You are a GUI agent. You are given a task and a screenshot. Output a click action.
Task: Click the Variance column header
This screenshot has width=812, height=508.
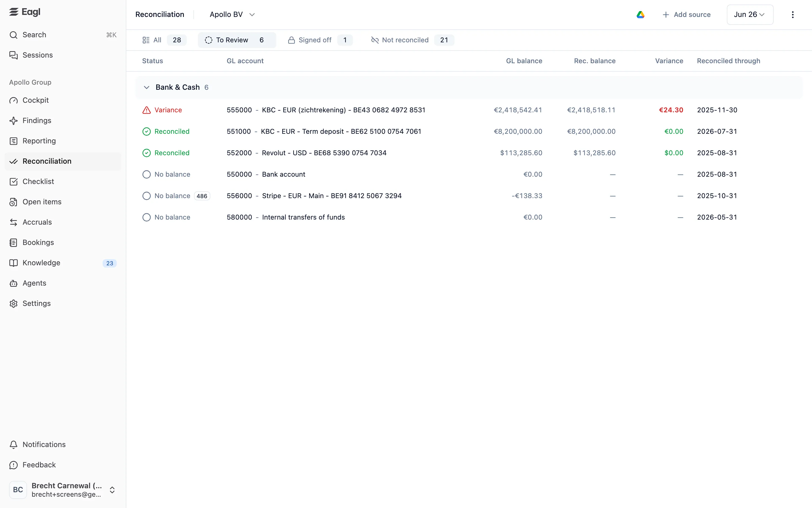[669, 61]
